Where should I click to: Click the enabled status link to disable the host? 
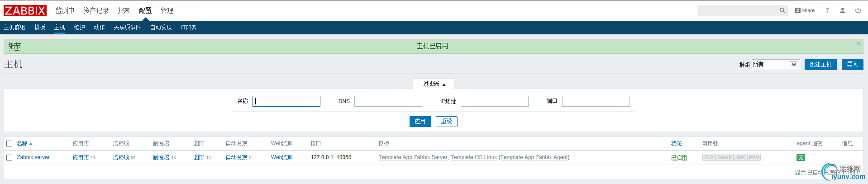tap(678, 157)
